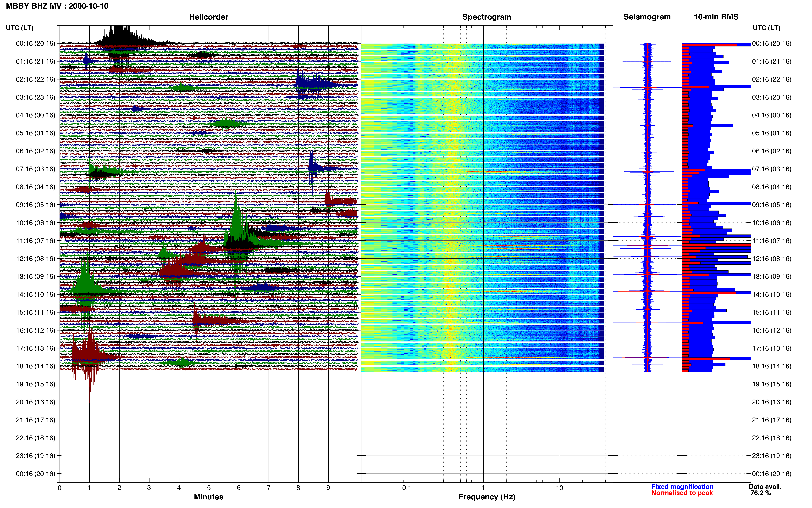812x508 pixels.
Task: Click the right 'UTC (LT)' axis label
Action: coord(766,28)
